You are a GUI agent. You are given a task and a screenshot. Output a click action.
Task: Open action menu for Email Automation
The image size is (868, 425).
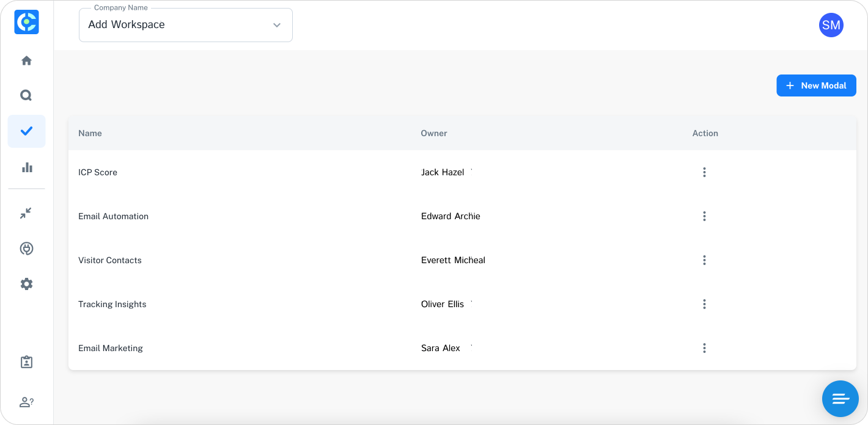(x=704, y=216)
